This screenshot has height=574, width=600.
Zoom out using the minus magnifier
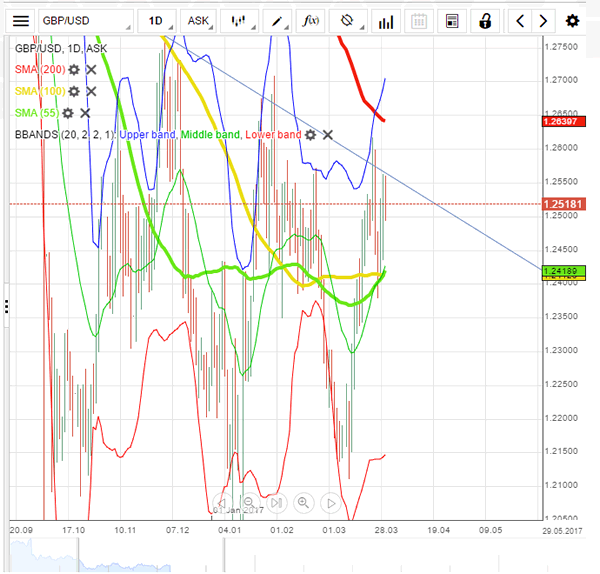[249, 503]
